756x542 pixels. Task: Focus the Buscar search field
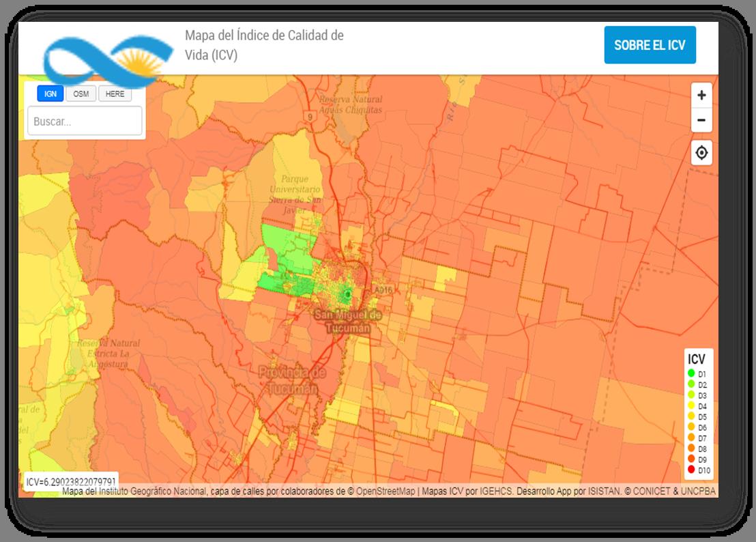85,121
